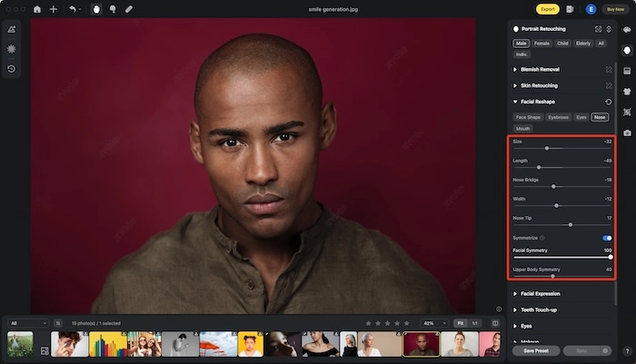Click the user account avatar E

pyautogui.click(x=591, y=9)
